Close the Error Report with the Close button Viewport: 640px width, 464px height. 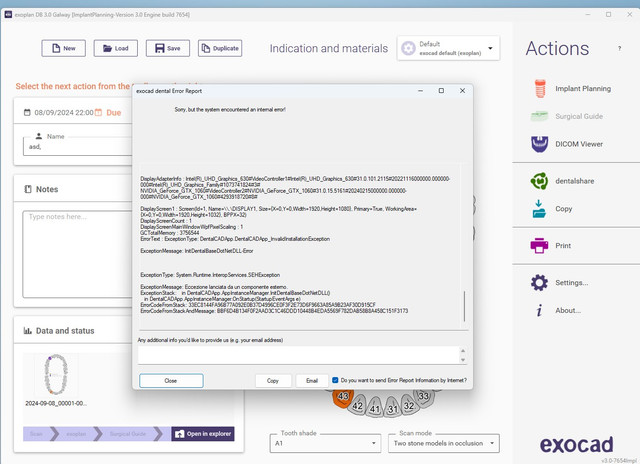(171, 380)
